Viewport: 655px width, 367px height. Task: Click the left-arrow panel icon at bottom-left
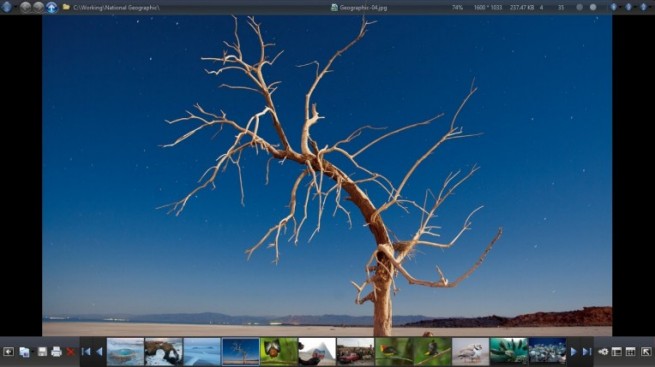[x=8, y=352]
